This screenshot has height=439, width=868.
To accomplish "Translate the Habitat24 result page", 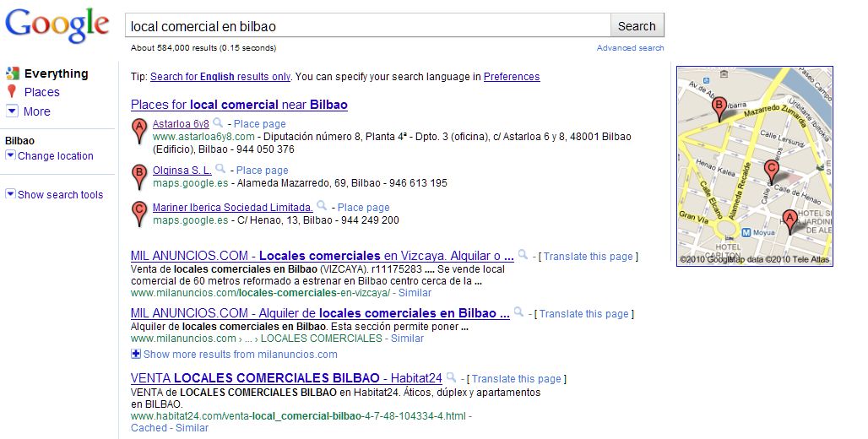I will [517, 379].
